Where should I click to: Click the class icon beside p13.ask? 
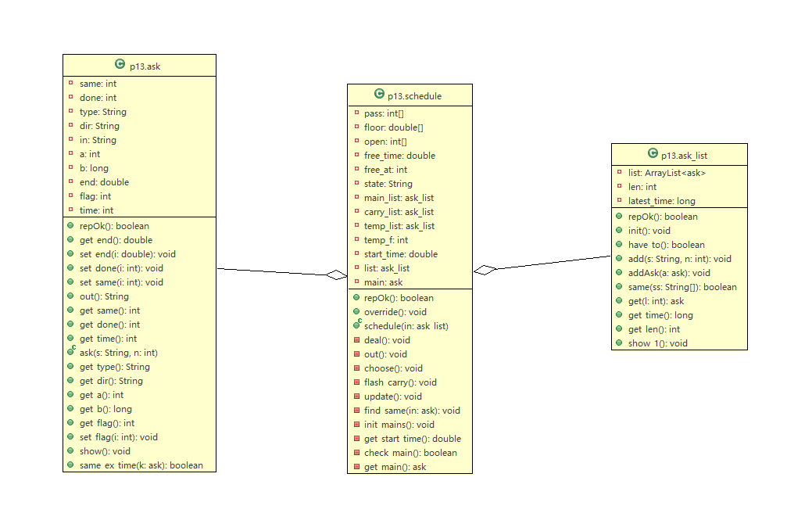click(x=120, y=65)
